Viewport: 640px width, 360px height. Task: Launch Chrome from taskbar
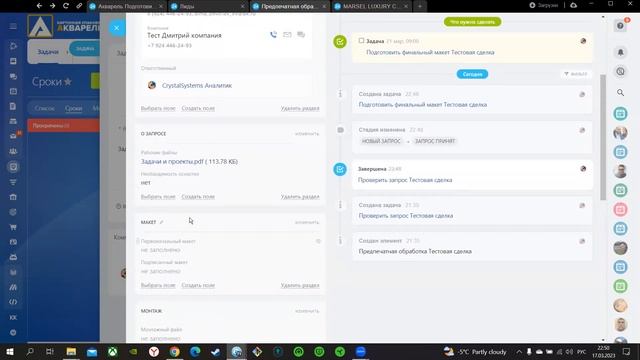point(175,352)
